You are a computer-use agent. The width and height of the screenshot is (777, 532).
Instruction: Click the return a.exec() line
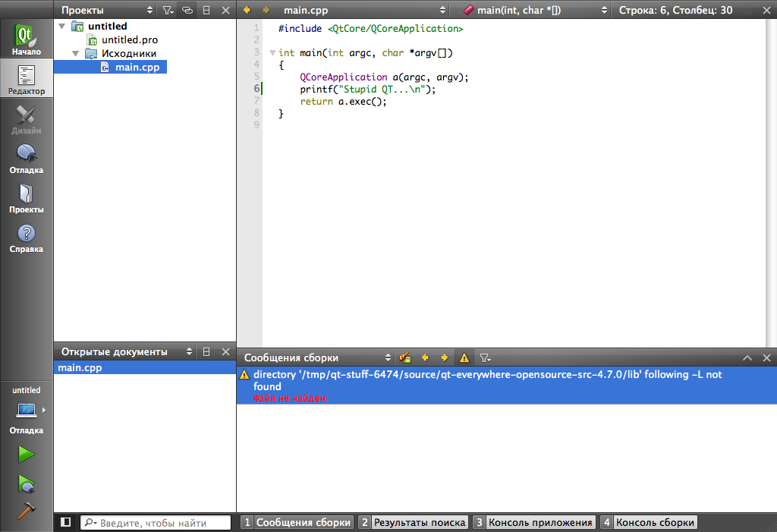coord(343,102)
